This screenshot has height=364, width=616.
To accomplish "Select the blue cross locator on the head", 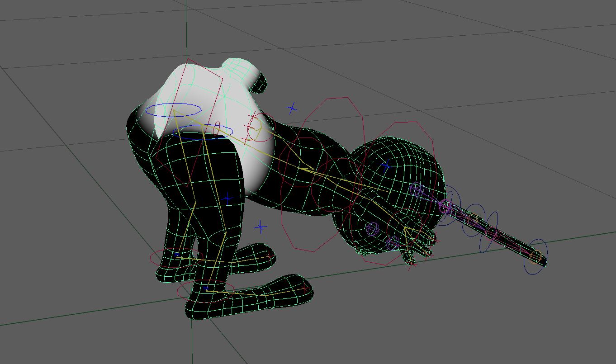I will click(x=385, y=167).
